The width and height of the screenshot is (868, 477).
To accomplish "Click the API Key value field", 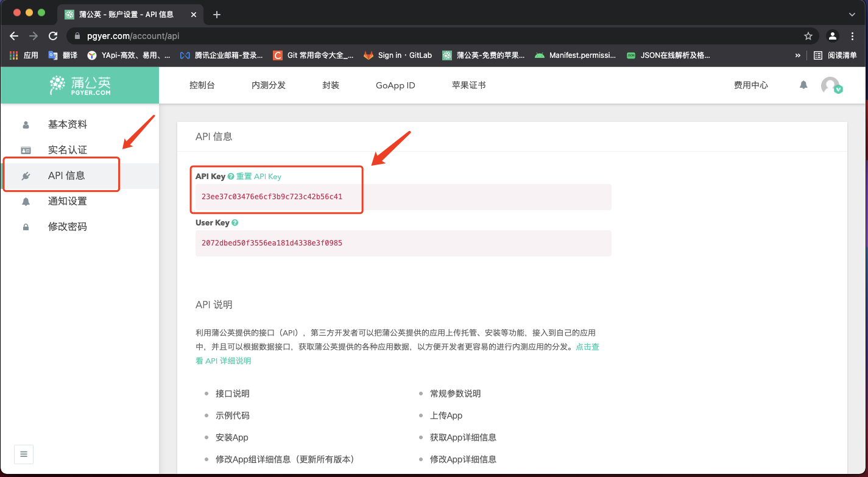I will (402, 197).
